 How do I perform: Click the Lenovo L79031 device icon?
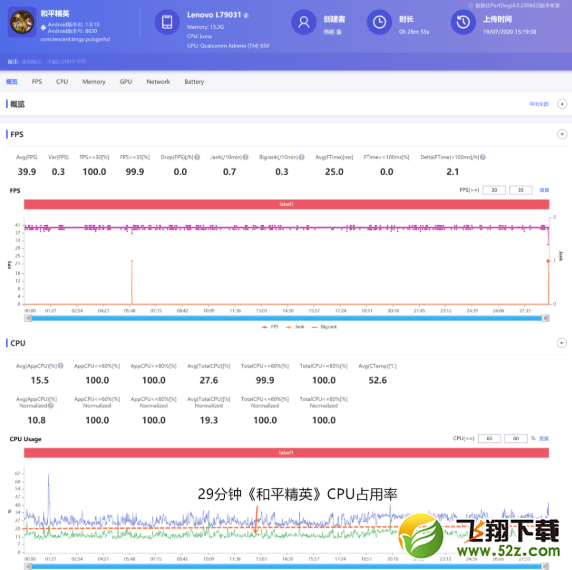tap(167, 22)
